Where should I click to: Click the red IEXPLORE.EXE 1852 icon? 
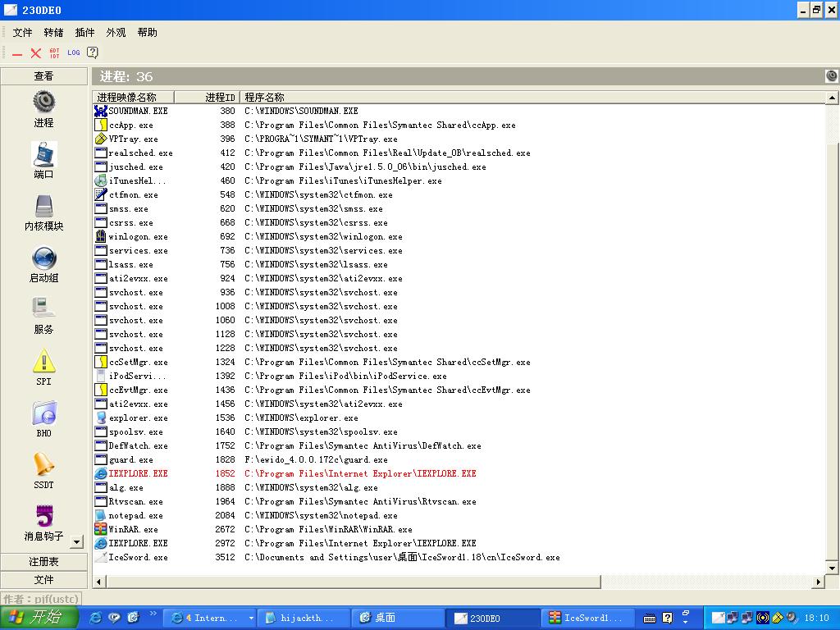coord(100,473)
